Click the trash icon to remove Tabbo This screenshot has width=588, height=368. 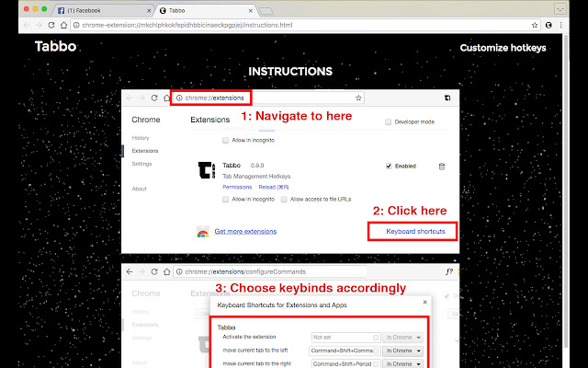442,167
